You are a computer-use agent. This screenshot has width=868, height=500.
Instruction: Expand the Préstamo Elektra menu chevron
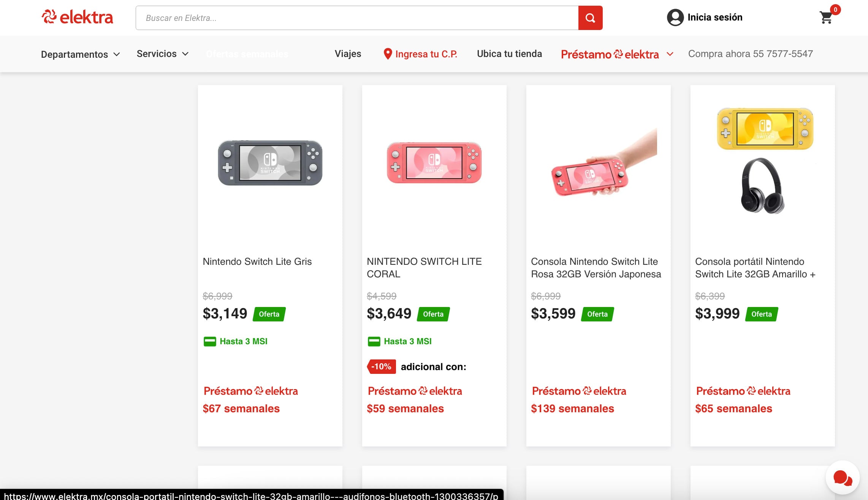[x=670, y=54]
